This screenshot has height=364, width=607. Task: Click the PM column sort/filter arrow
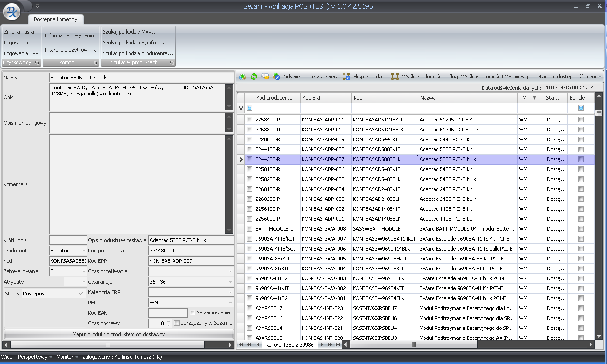point(535,98)
